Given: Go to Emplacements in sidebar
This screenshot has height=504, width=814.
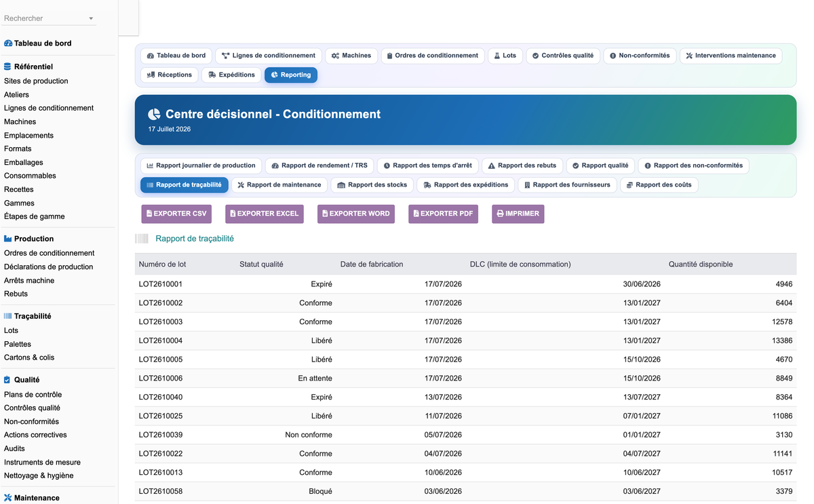Looking at the screenshot, I should pyautogui.click(x=28, y=135).
